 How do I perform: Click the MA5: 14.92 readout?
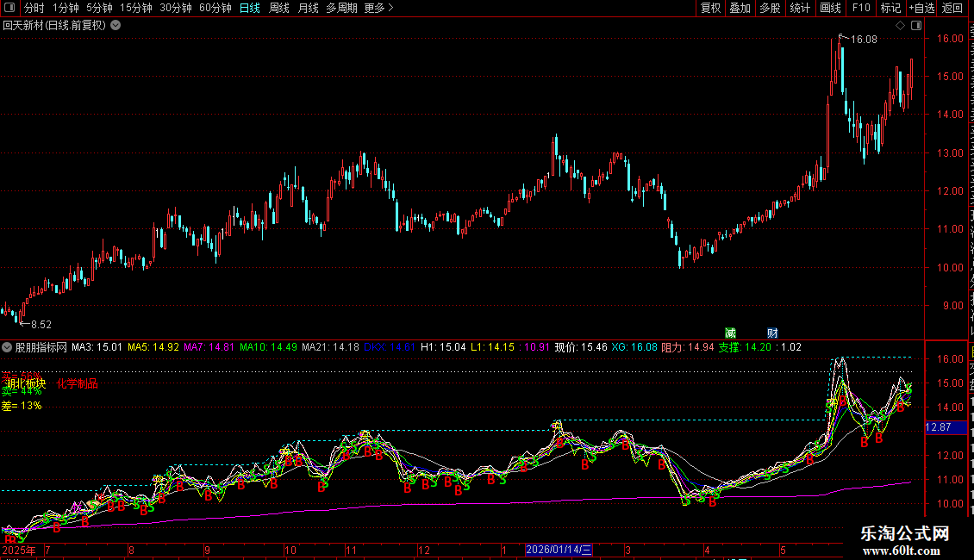coord(153,347)
